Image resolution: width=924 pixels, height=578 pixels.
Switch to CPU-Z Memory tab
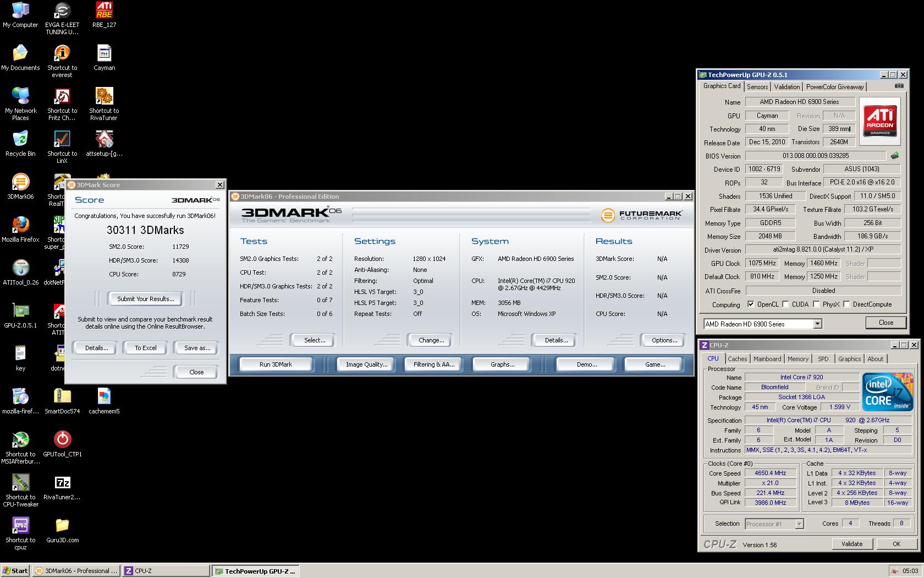click(x=798, y=359)
